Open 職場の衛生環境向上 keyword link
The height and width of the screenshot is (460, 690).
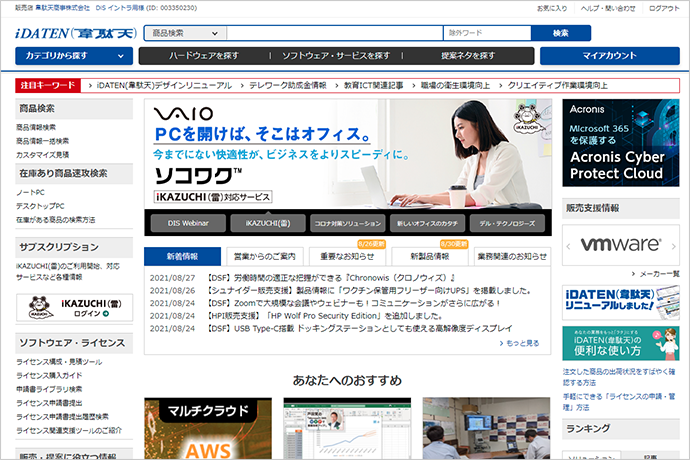(455, 85)
